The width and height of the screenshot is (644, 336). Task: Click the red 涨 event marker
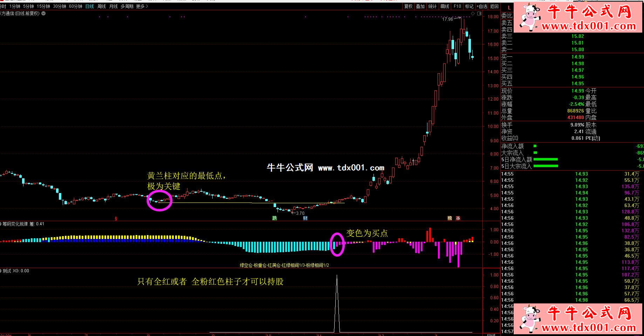click(x=458, y=218)
